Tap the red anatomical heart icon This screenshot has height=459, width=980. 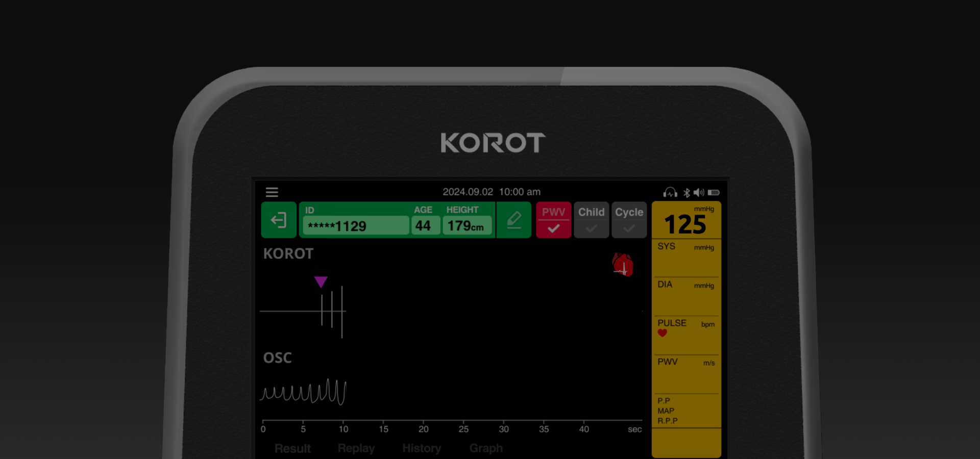623,265
